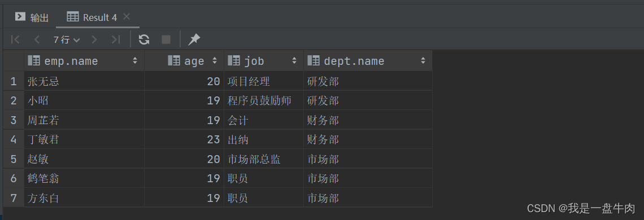Viewport: 644px width, 220px height.
Task: Select 研发部 cell in 小昭 row
Action: click(x=368, y=100)
